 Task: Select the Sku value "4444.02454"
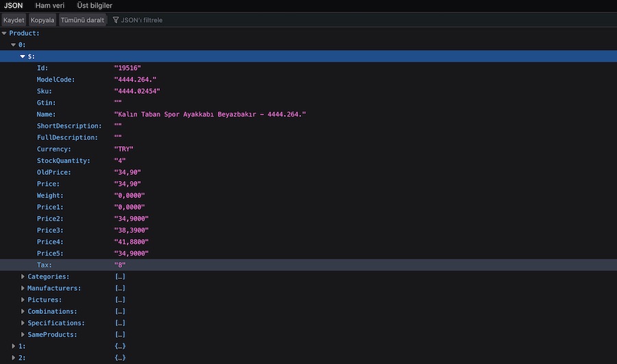pos(137,91)
